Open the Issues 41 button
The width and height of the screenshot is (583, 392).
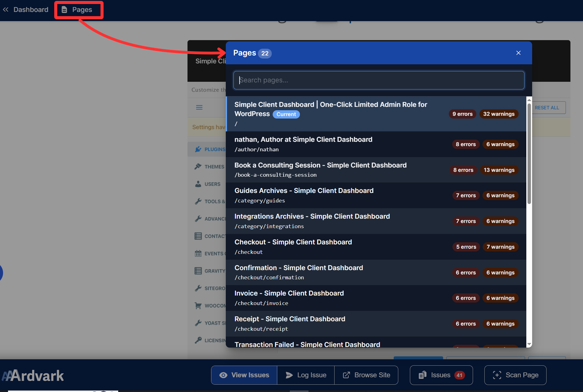pos(441,375)
